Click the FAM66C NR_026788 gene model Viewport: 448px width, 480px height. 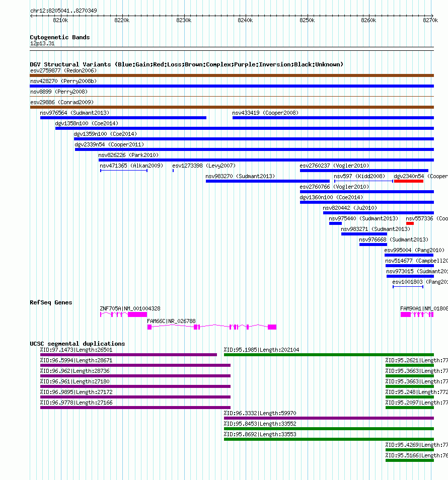tap(212, 327)
